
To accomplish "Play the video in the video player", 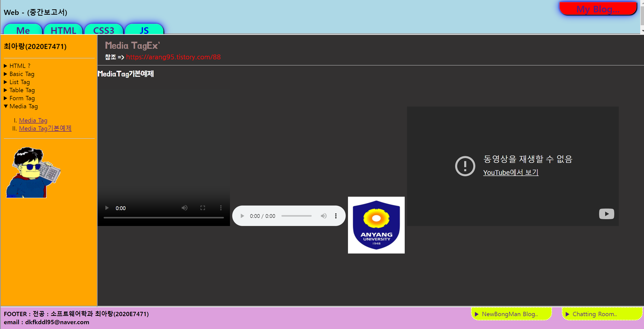I will click(x=107, y=208).
